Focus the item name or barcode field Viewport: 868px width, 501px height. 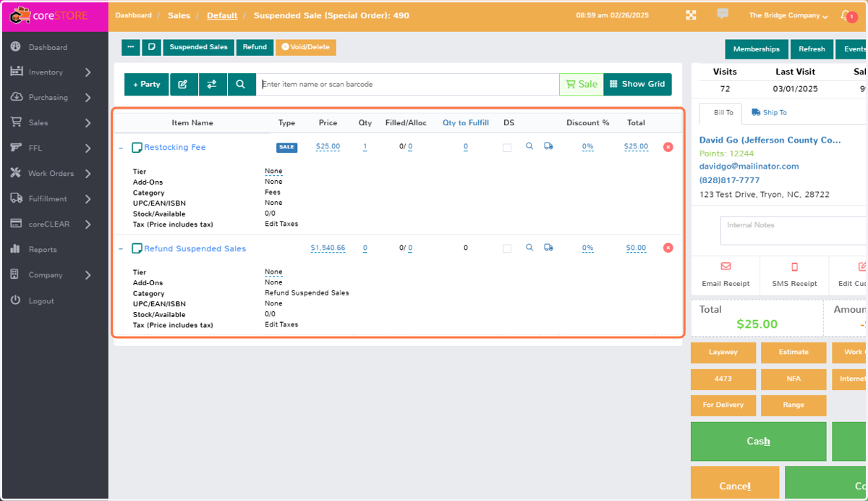(407, 84)
